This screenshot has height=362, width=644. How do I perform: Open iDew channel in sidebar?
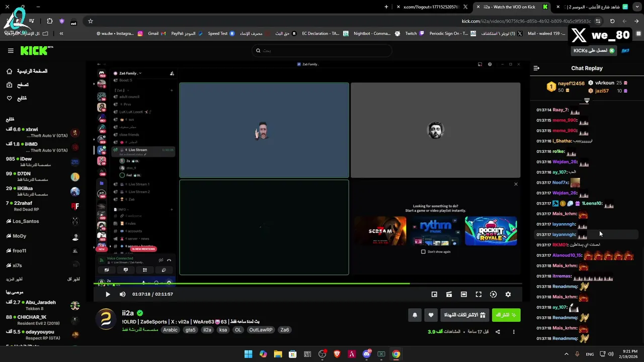pos(43,162)
